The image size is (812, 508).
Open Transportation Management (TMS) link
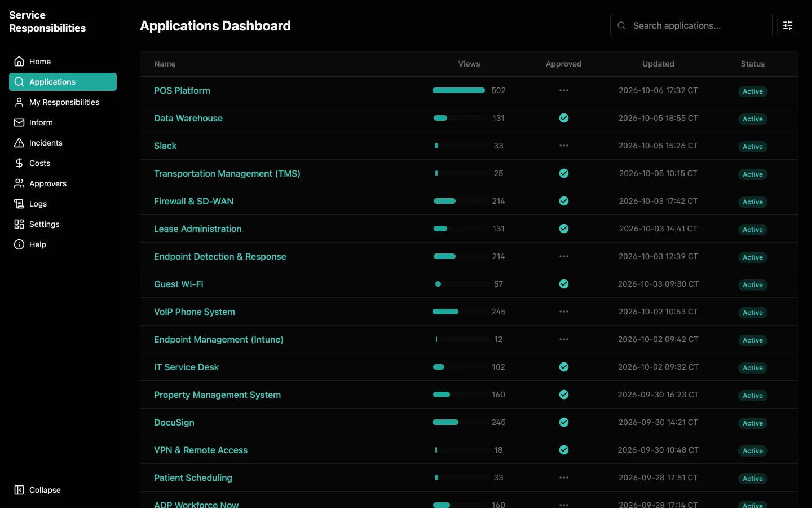tap(227, 173)
